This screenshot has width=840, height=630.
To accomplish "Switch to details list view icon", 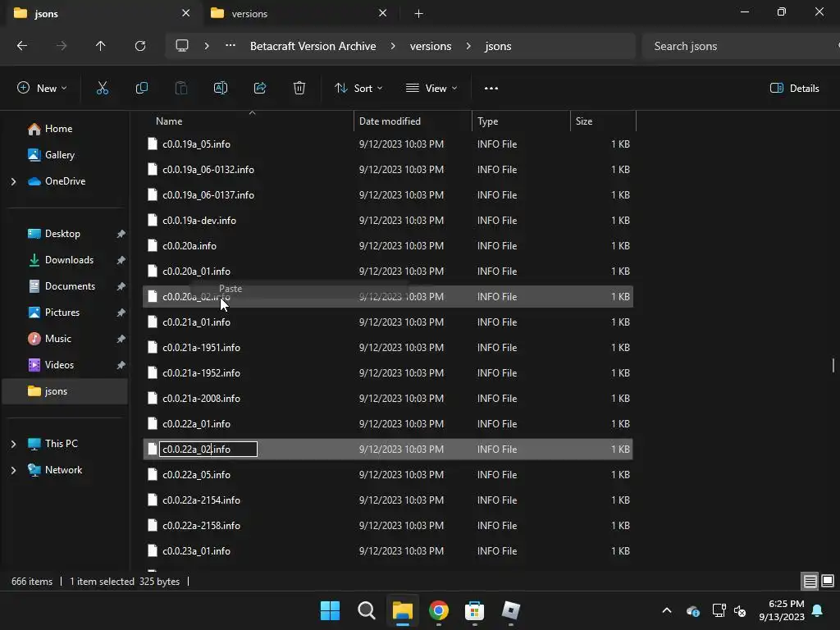I will click(x=810, y=581).
